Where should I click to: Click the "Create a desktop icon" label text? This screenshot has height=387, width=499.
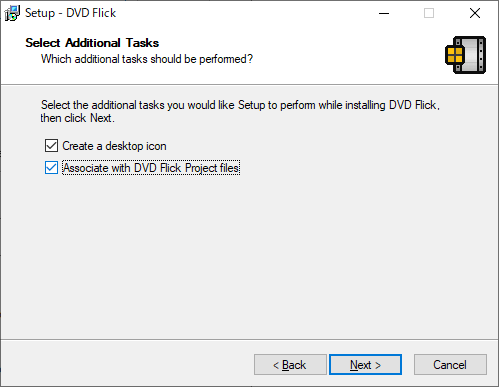pos(114,146)
